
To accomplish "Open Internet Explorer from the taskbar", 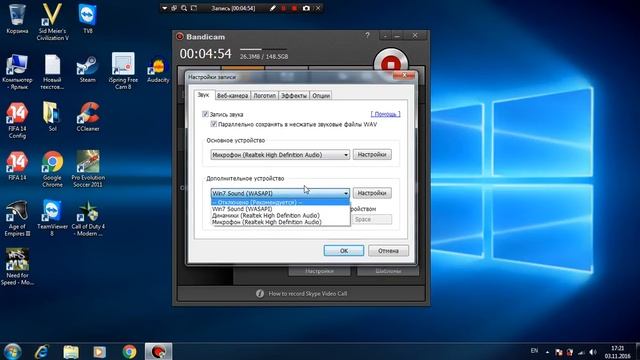I will [42, 351].
